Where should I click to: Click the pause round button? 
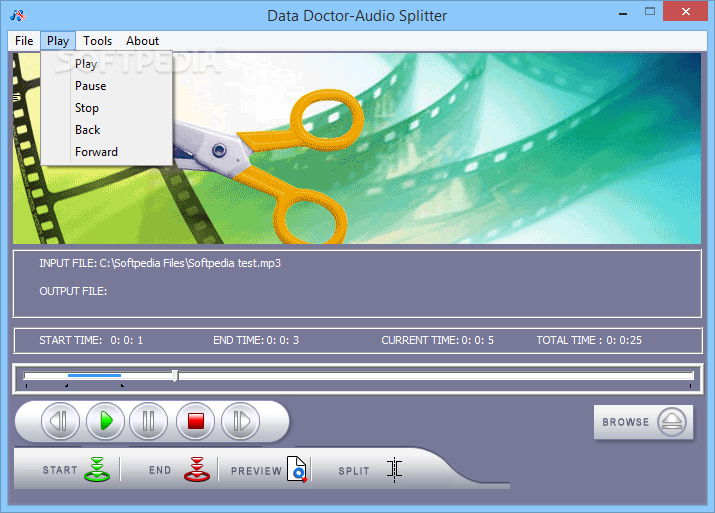pos(149,421)
